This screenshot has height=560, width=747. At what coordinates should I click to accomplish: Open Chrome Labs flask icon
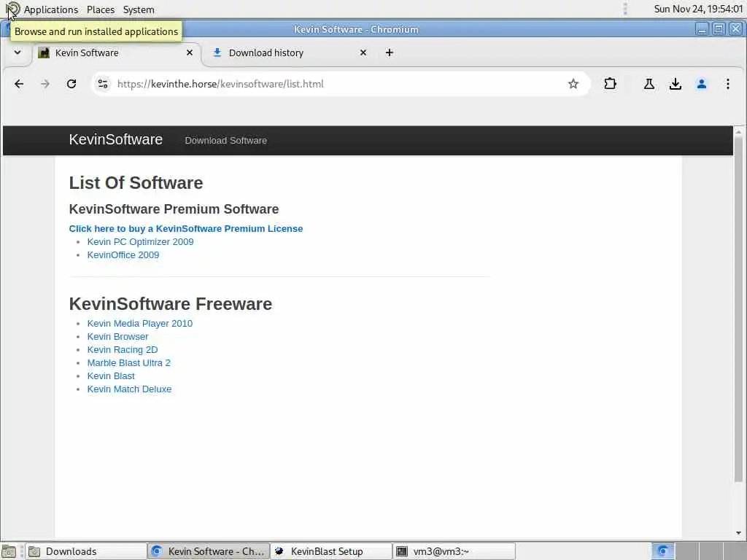click(x=649, y=85)
